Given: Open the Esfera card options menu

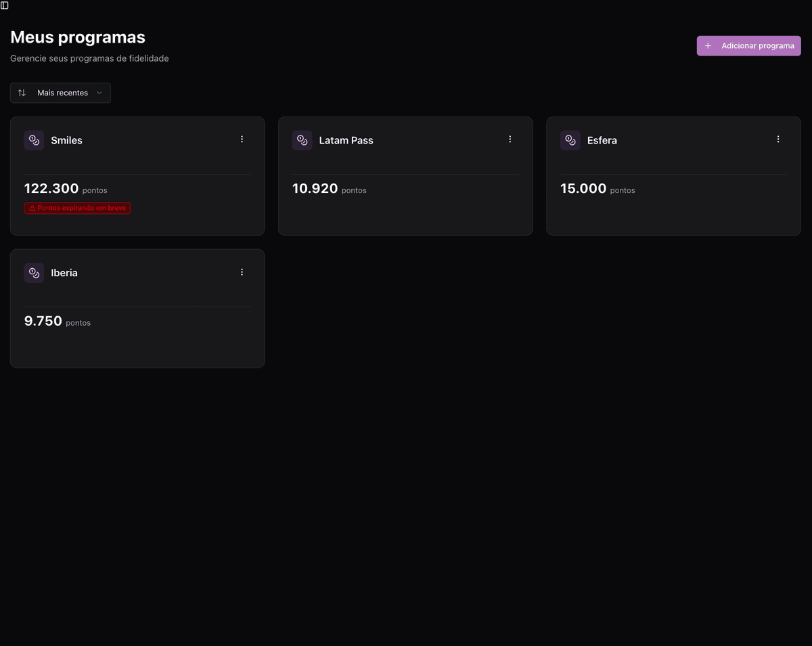Looking at the screenshot, I should [x=778, y=139].
